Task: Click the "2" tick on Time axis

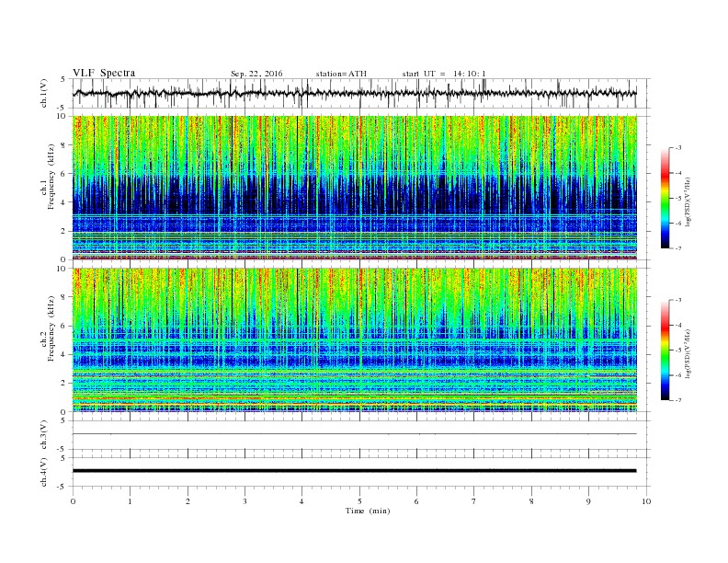Action: tap(188, 501)
